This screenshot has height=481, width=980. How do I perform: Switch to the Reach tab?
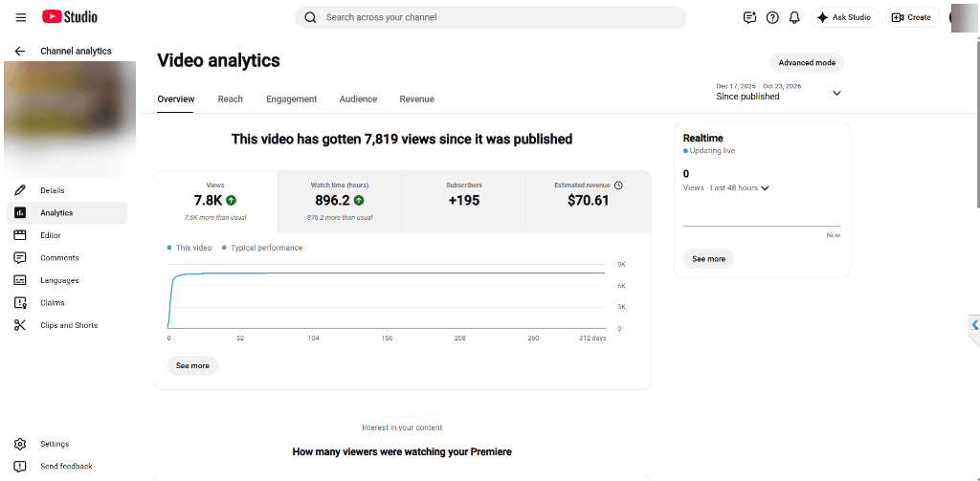[x=230, y=98]
